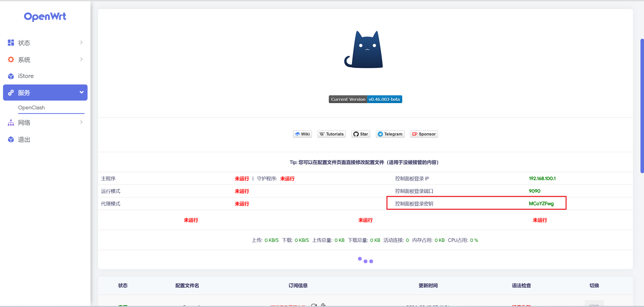Collapse the 服务 menu
The height and width of the screenshot is (307, 644).
pyautogui.click(x=81, y=92)
